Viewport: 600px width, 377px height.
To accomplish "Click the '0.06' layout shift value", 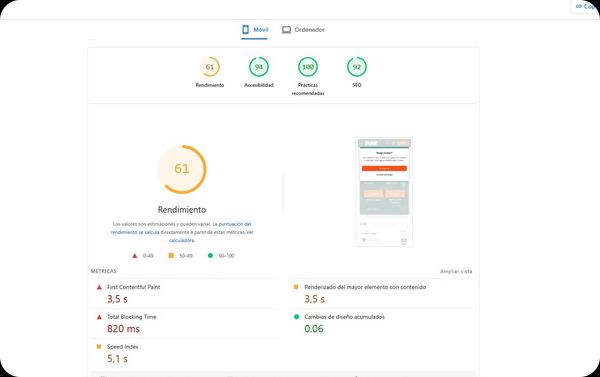I will [314, 329].
